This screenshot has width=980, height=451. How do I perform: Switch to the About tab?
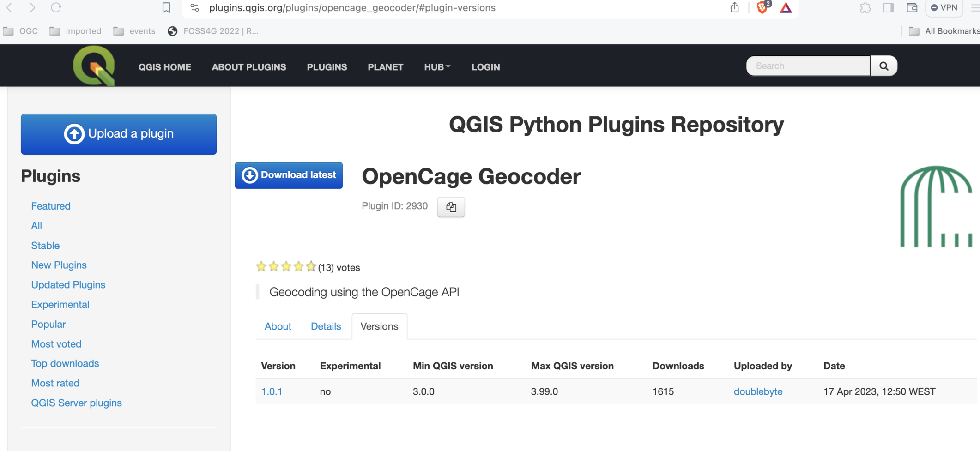pyautogui.click(x=278, y=326)
